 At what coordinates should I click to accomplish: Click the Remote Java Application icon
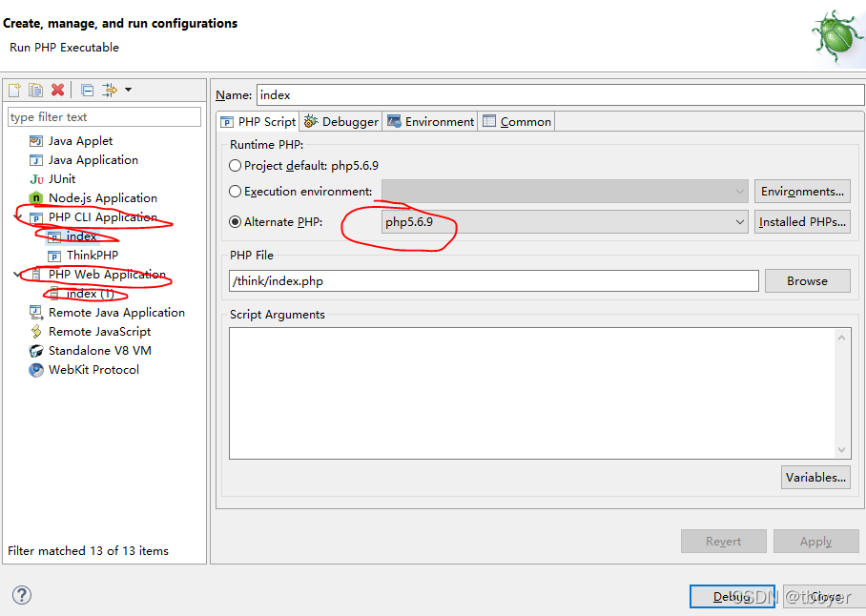(36, 313)
